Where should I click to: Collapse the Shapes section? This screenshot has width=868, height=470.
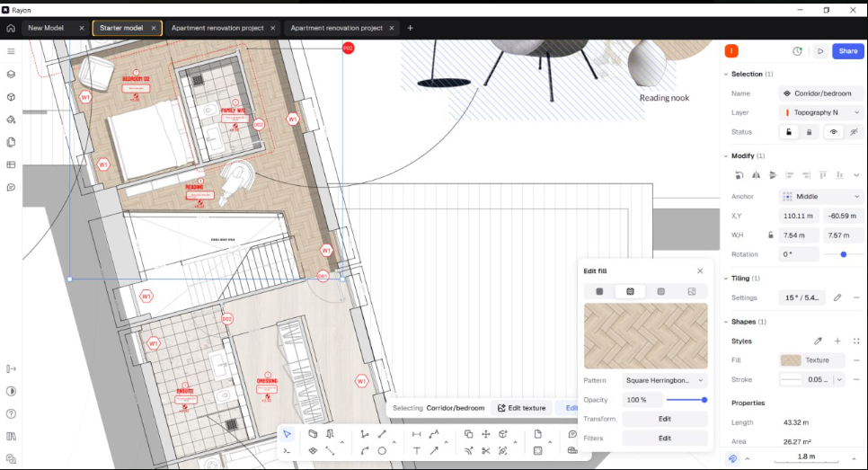pyautogui.click(x=726, y=322)
